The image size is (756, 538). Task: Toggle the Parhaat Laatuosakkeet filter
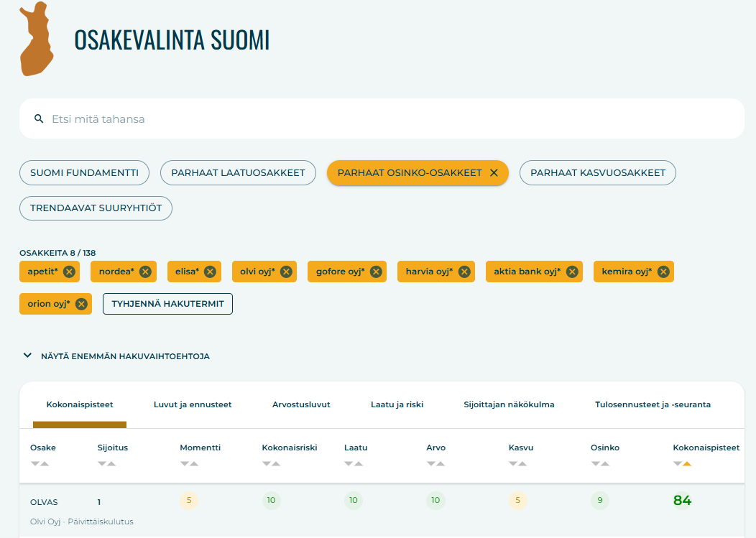[x=238, y=172]
